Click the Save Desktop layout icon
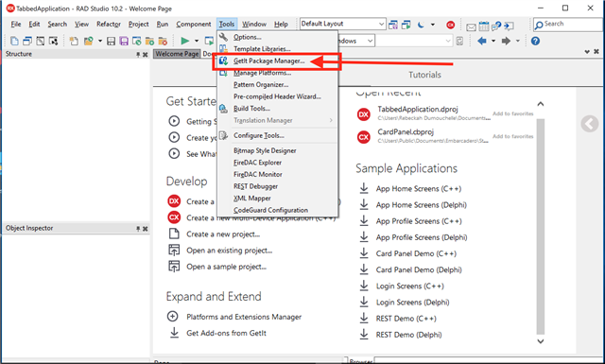 (393, 26)
